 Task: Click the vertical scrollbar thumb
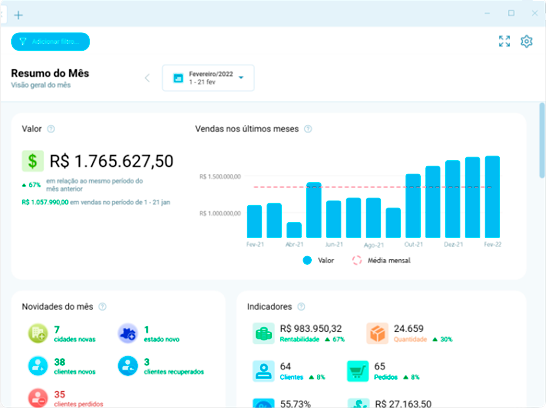tap(541, 141)
